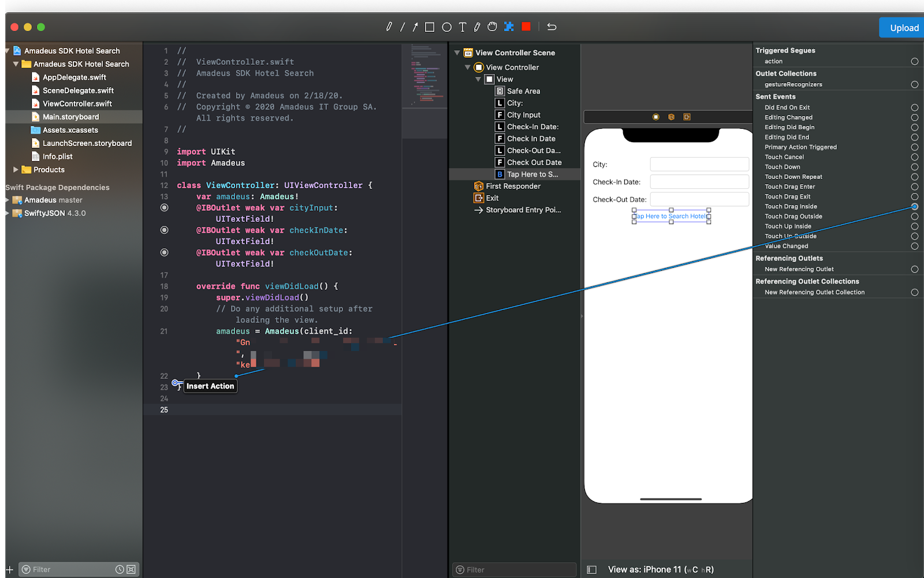Image resolution: width=924 pixels, height=578 pixels.
Task: Collapse the View Controller Scene outline
Action: [457, 53]
